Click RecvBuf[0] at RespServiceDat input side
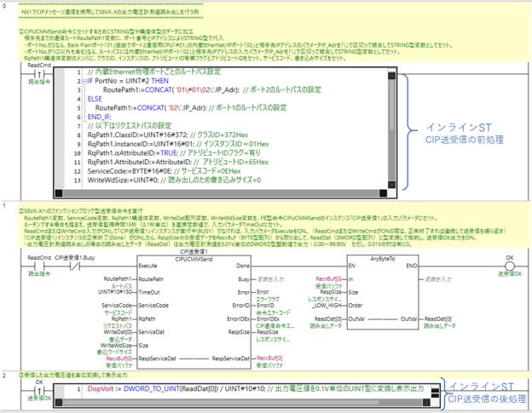 click(x=119, y=359)
